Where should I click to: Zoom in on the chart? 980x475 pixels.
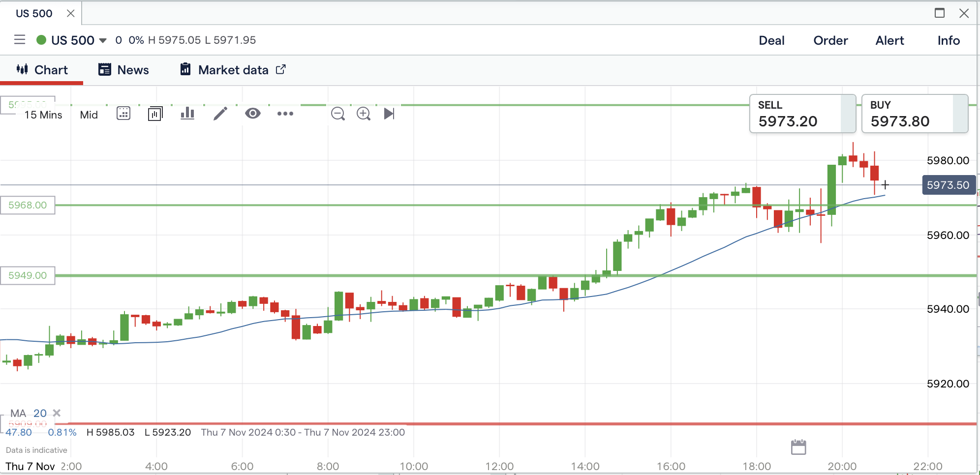[364, 114]
